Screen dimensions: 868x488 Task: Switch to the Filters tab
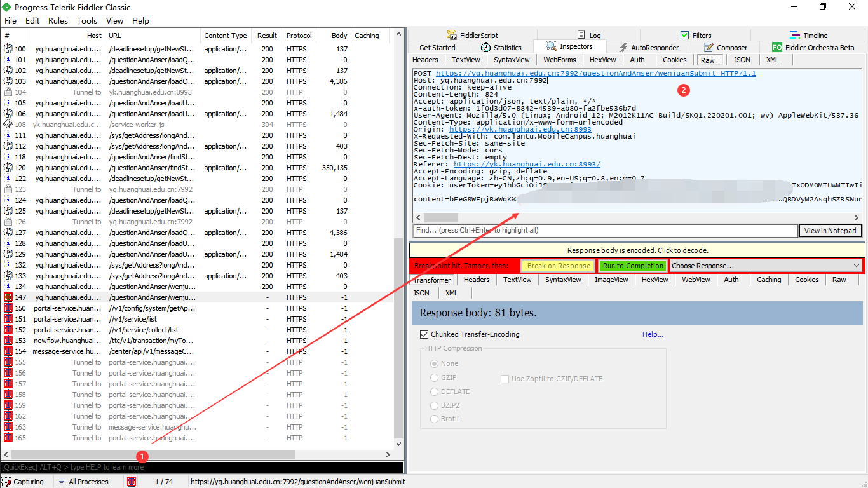[x=696, y=36]
